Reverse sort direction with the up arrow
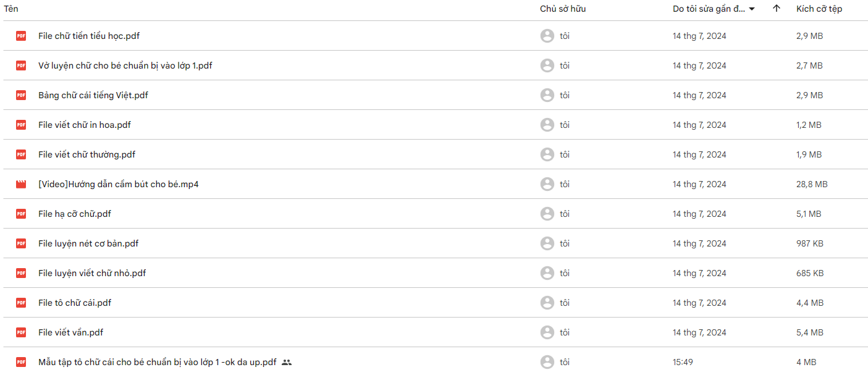 click(777, 9)
